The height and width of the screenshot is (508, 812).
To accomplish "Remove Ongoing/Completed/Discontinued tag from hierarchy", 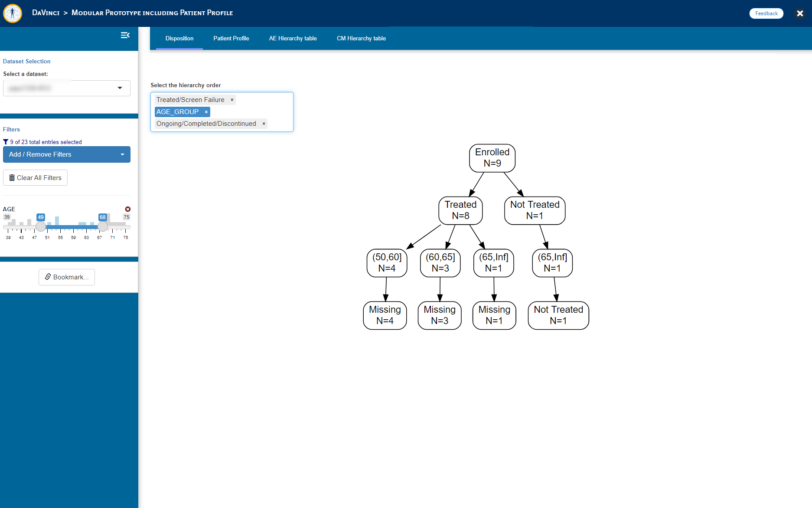I will (x=264, y=124).
